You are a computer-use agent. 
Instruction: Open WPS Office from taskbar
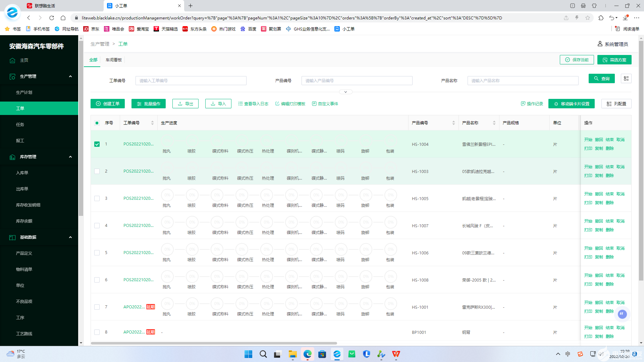[x=396, y=354]
